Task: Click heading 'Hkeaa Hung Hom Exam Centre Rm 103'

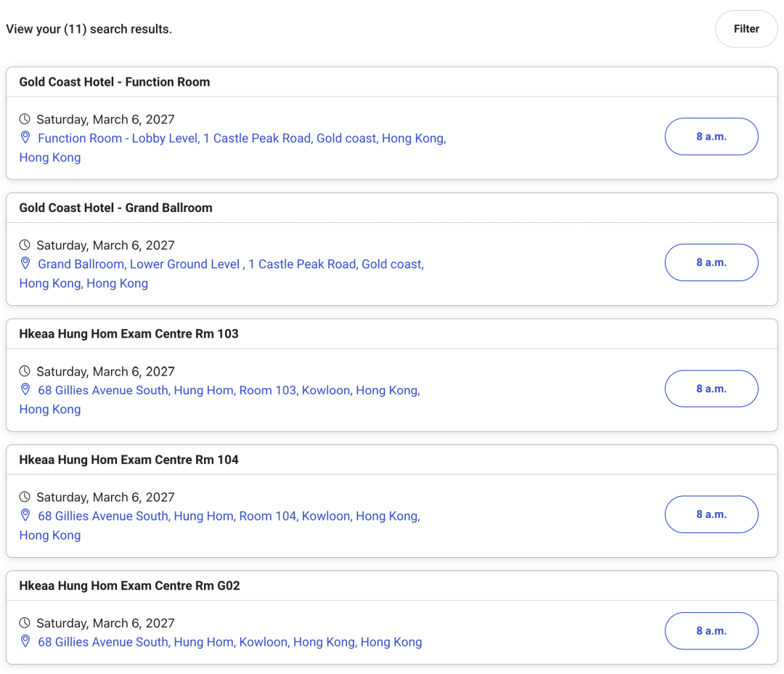Action: tap(128, 334)
